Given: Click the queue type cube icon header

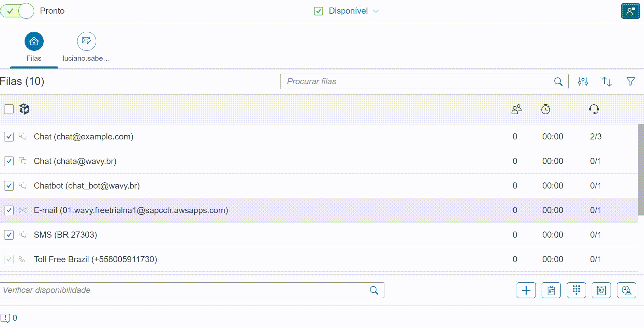Looking at the screenshot, I should coord(24,109).
